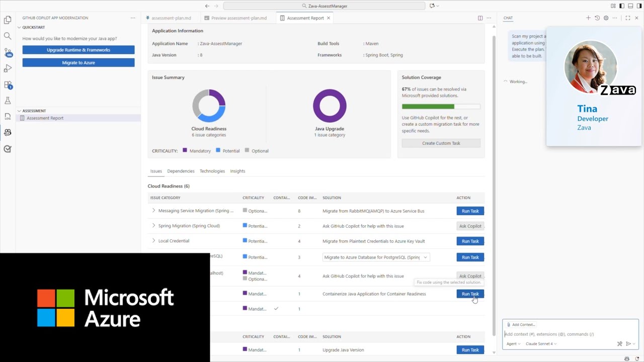Open the Copilot menu beside the search bar
The image size is (644, 362).
coord(434,6)
